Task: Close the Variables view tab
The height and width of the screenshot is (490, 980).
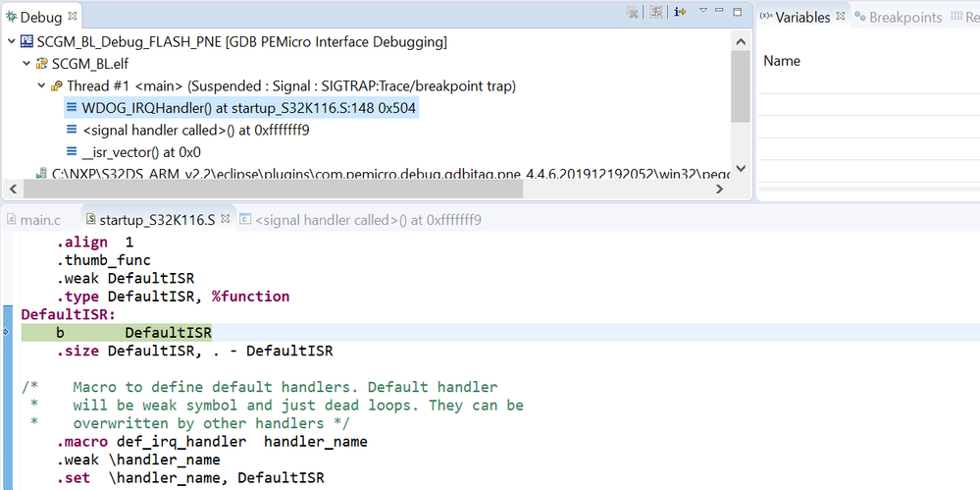Action: (x=839, y=17)
